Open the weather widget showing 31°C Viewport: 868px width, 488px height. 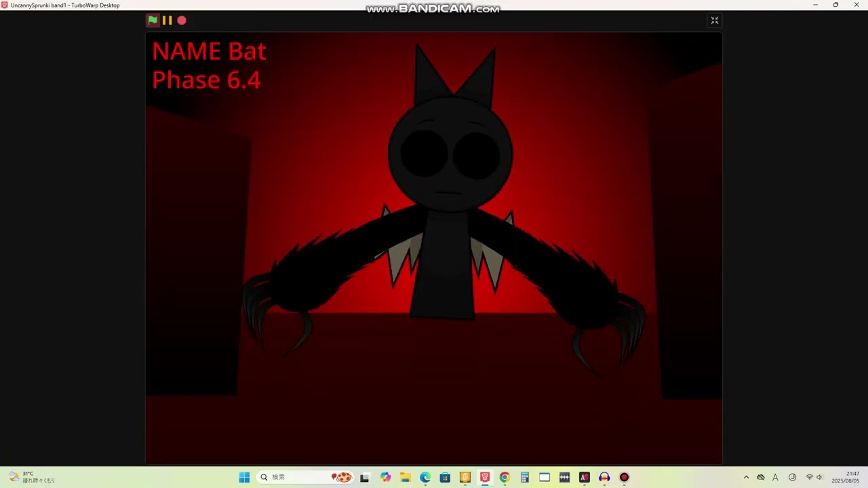[32, 477]
